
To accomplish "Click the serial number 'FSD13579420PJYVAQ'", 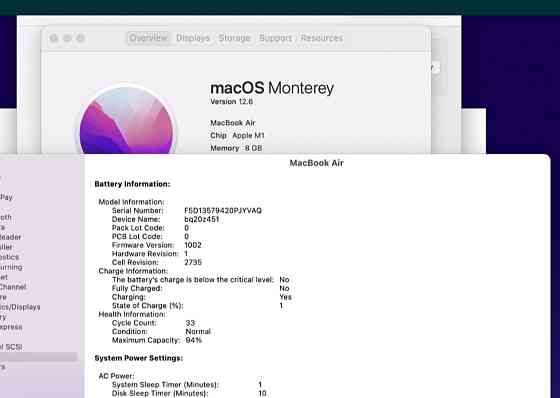I will pos(223,211).
